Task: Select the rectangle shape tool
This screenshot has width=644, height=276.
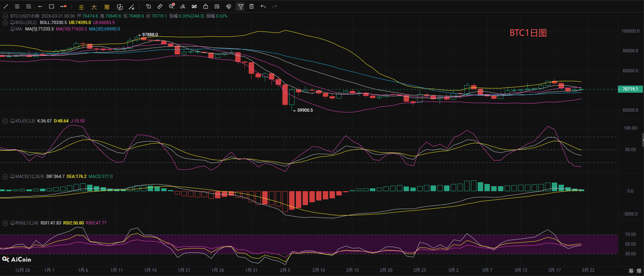Action: pos(52,6)
